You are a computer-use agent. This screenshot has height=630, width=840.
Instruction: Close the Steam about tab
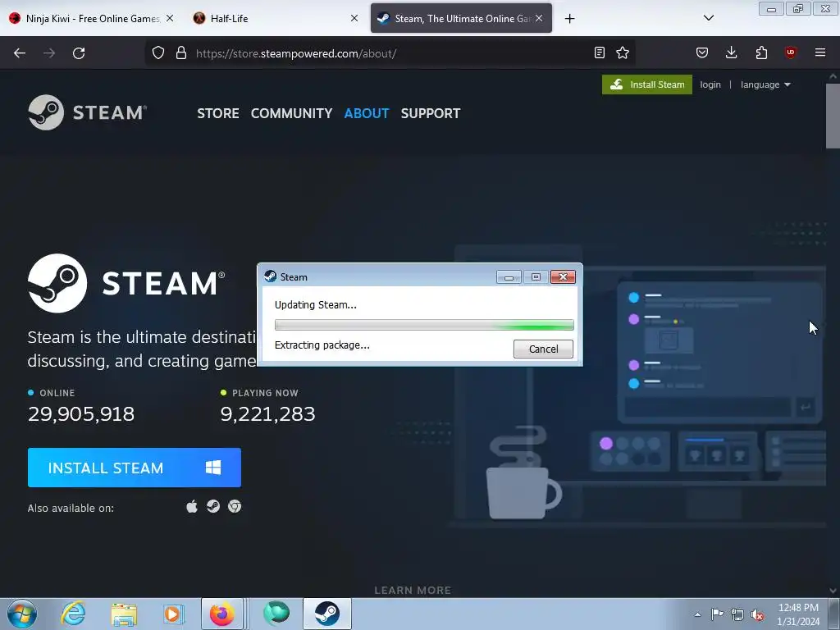[x=539, y=18]
